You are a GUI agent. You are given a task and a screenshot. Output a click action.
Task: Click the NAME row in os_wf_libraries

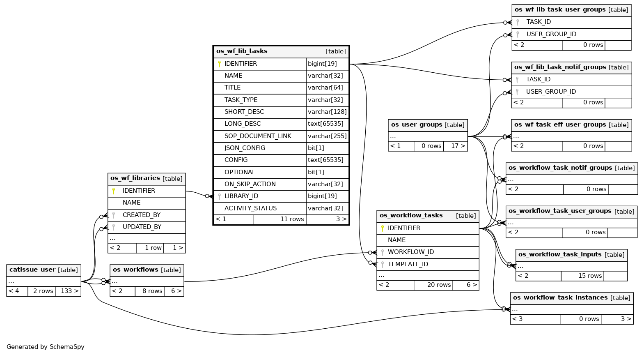147,203
